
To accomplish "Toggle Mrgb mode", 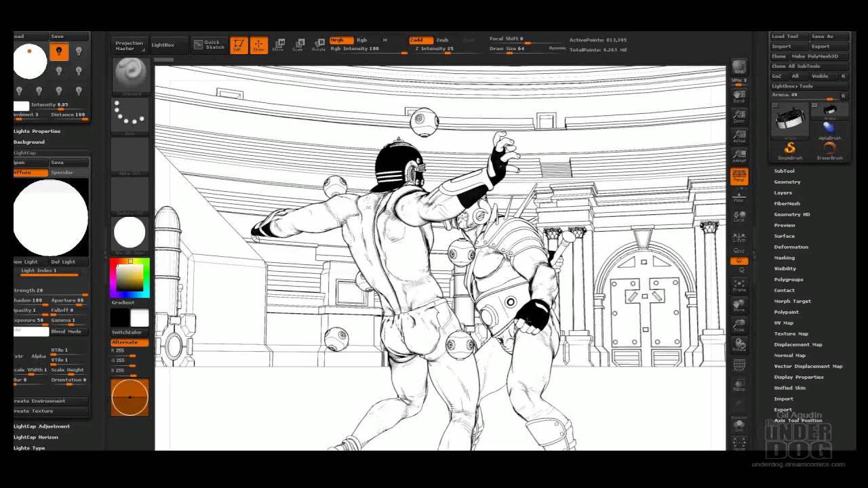I will pos(341,40).
